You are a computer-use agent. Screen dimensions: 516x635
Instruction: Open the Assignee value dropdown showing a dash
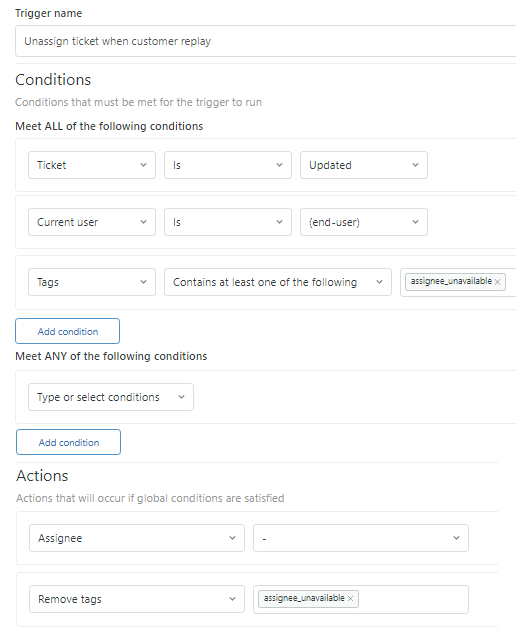361,538
